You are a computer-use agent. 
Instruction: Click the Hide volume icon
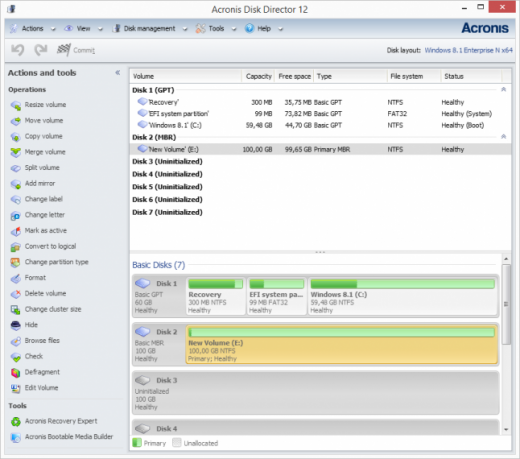pyautogui.click(x=16, y=325)
